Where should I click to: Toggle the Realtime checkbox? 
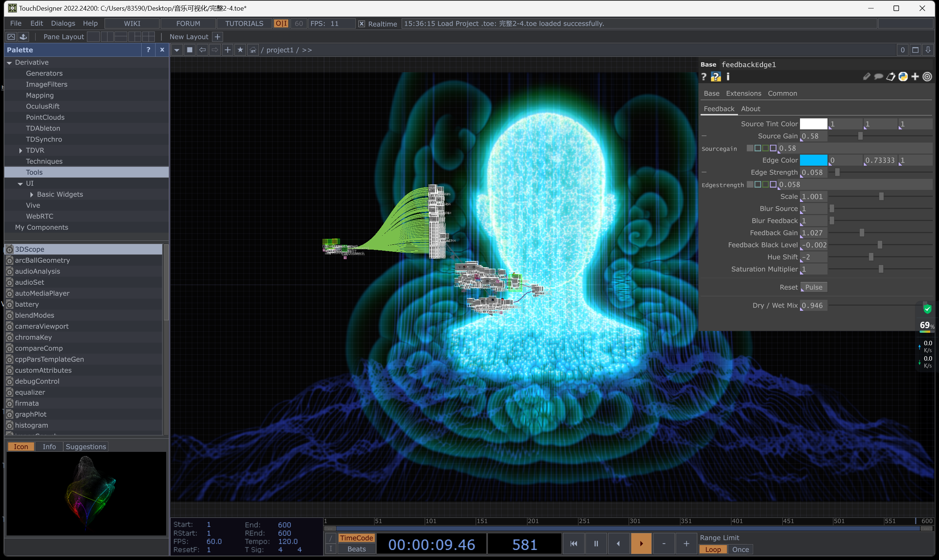(x=361, y=24)
